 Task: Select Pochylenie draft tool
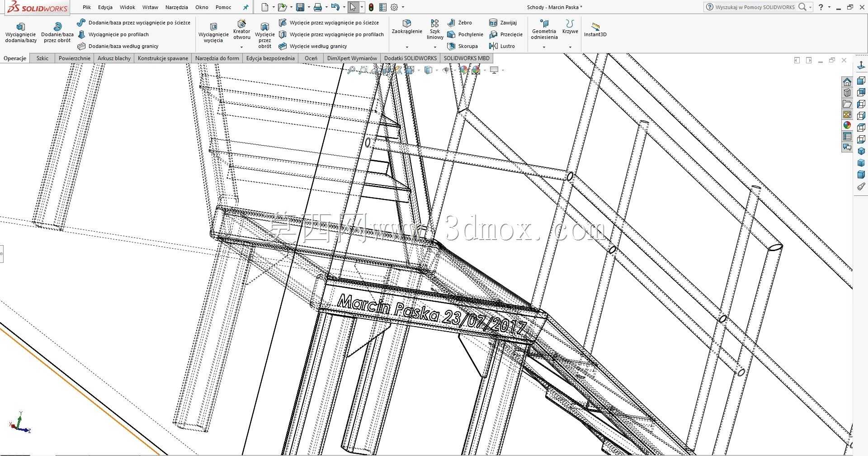(x=465, y=34)
